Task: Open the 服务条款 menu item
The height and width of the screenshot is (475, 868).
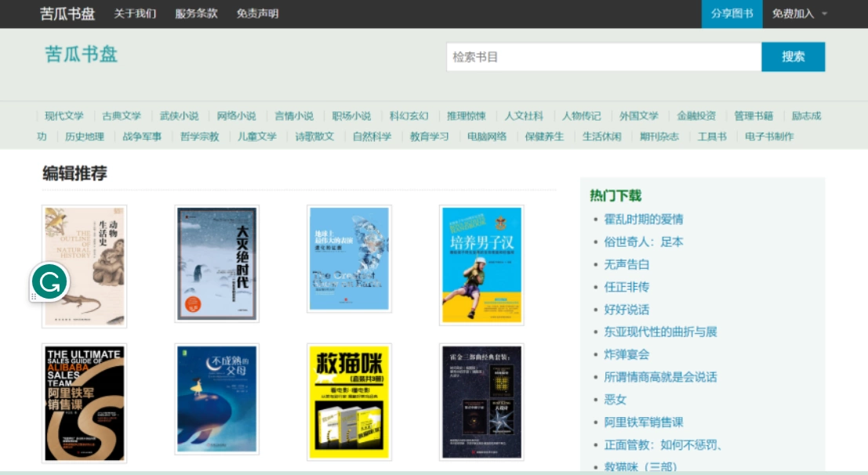Action: click(197, 14)
